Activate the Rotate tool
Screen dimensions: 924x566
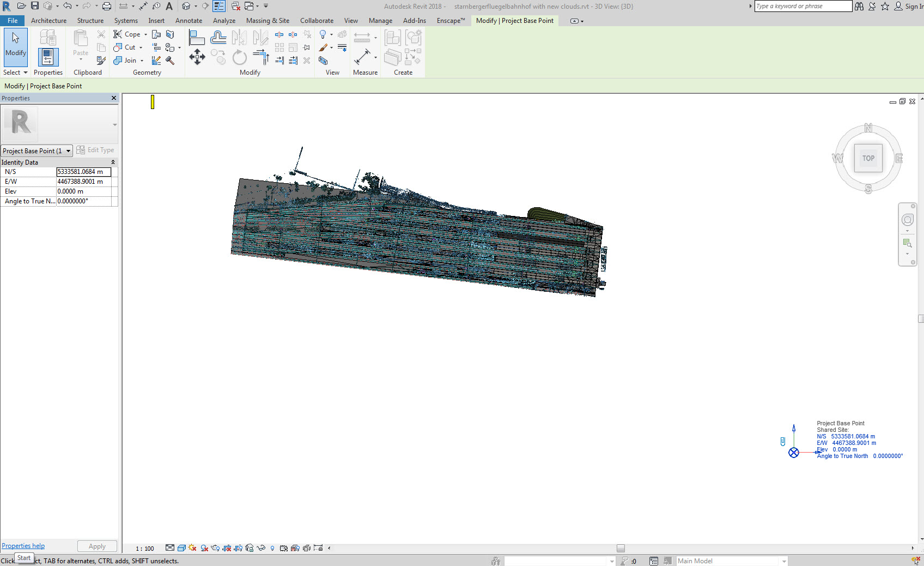click(240, 57)
